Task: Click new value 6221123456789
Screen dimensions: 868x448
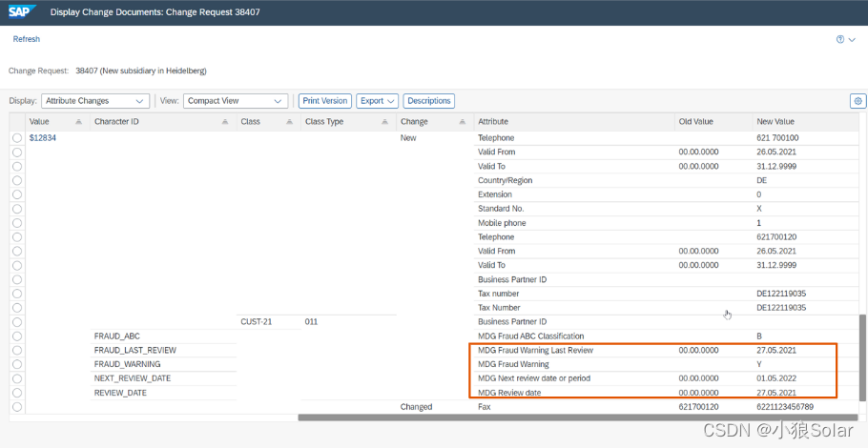Action: [783, 407]
